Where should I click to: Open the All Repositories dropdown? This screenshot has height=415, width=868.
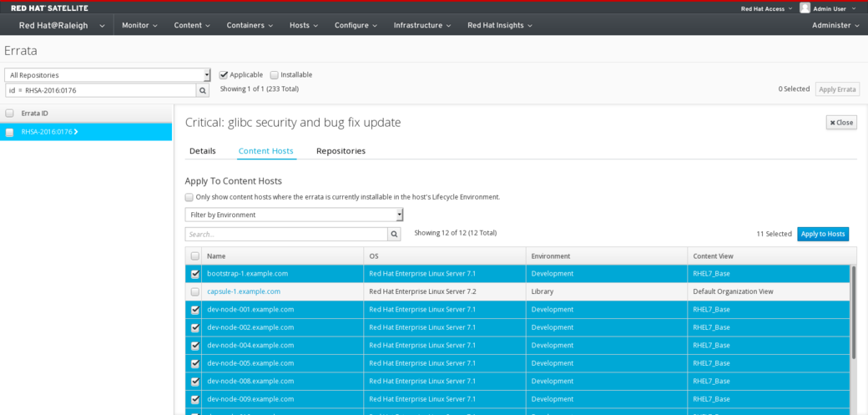(108, 75)
